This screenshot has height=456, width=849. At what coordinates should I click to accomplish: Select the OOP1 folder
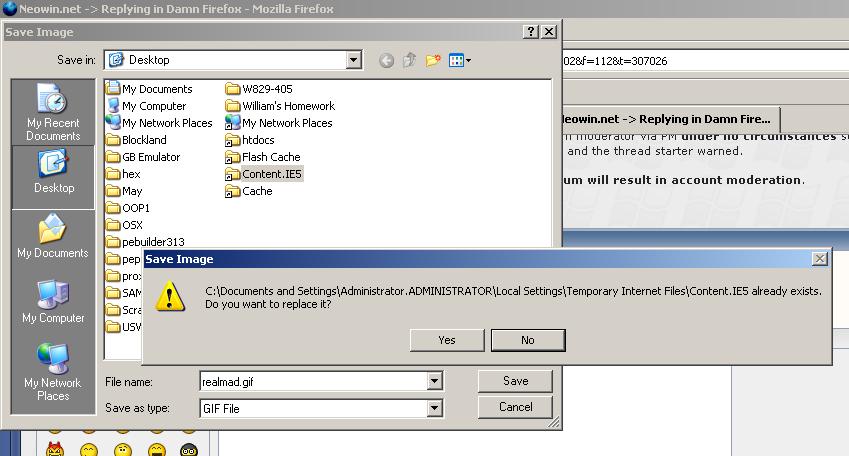[x=128, y=208]
